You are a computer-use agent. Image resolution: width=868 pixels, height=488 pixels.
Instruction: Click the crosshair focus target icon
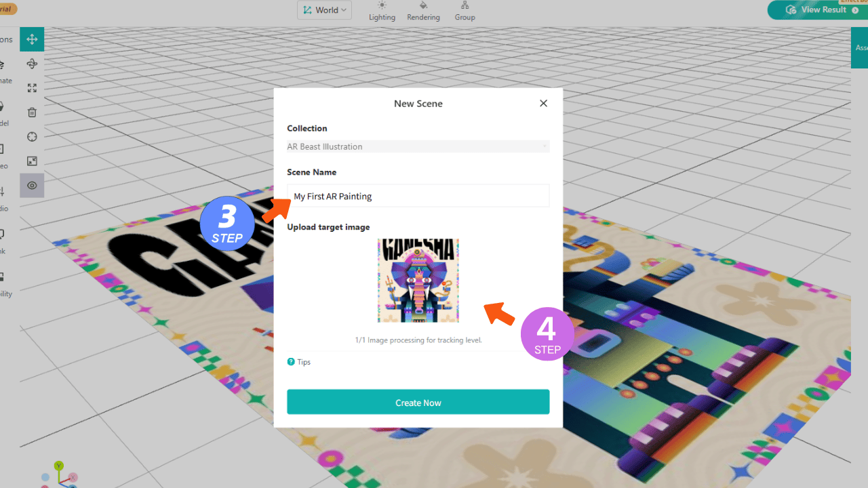(x=32, y=137)
